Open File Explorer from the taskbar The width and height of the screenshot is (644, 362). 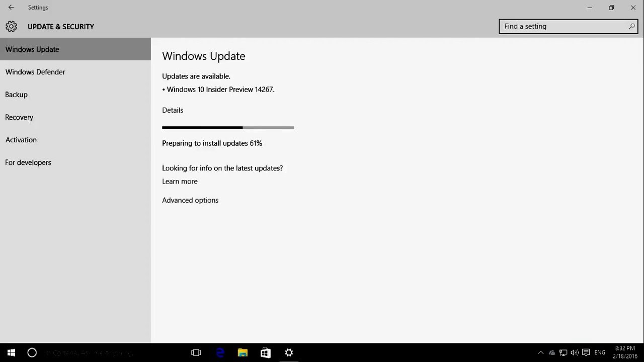(x=243, y=352)
